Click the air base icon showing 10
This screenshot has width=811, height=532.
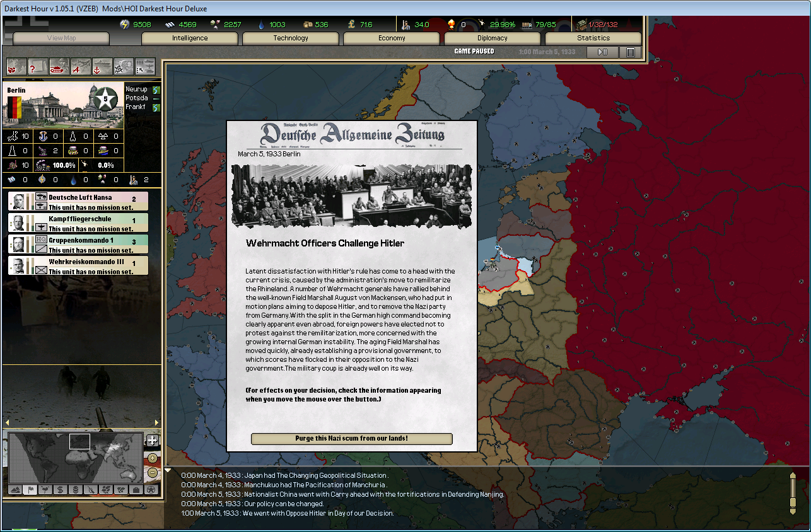[x=13, y=136]
